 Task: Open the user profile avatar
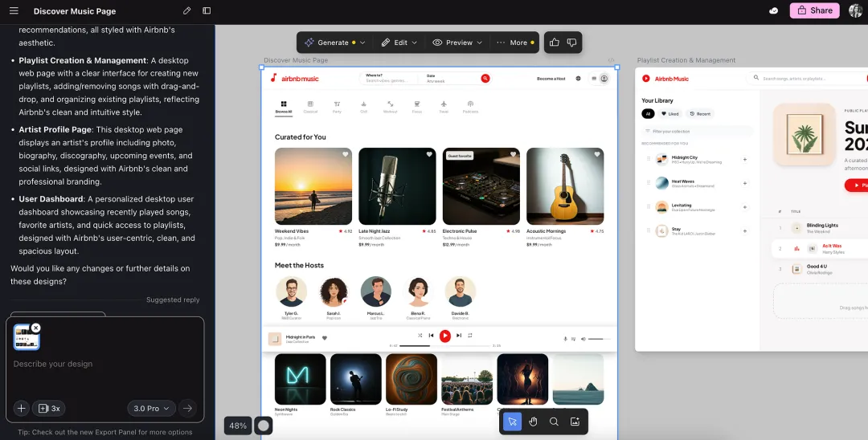[856, 10]
